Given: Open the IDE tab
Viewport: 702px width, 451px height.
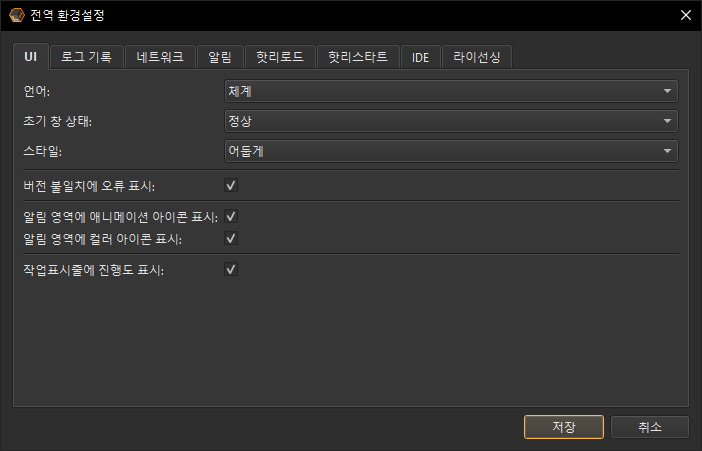Looking at the screenshot, I should coord(420,57).
